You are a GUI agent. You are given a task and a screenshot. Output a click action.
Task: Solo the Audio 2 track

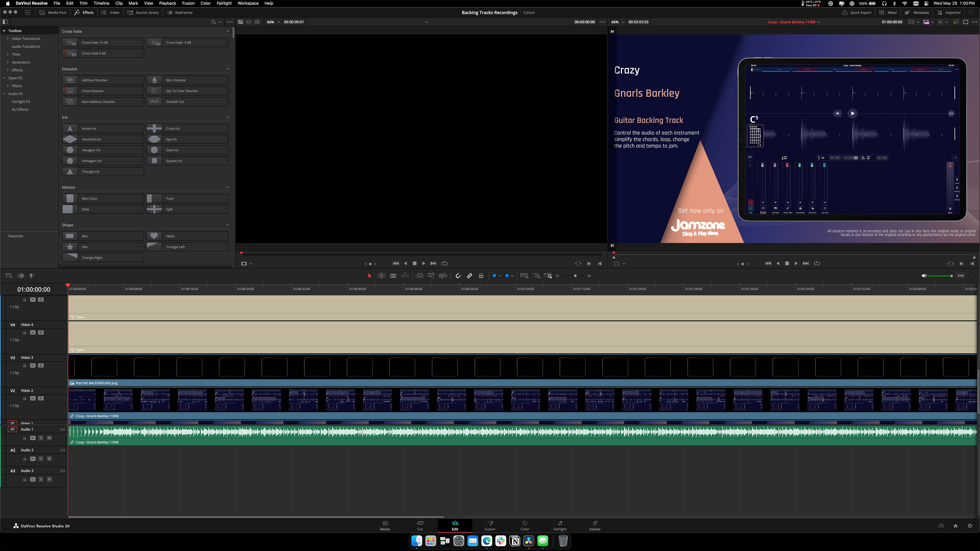41,459
